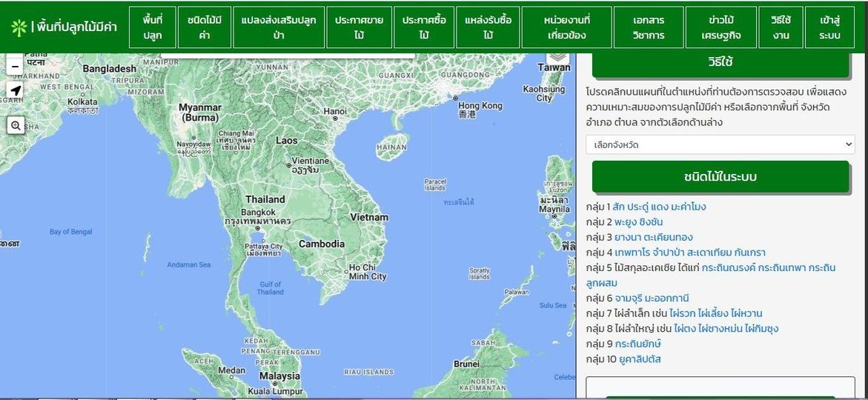Click the green วิธีใช้ panel button
Image resolution: width=868 pixels, height=400 pixels.
pyautogui.click(x=720, y=62)
